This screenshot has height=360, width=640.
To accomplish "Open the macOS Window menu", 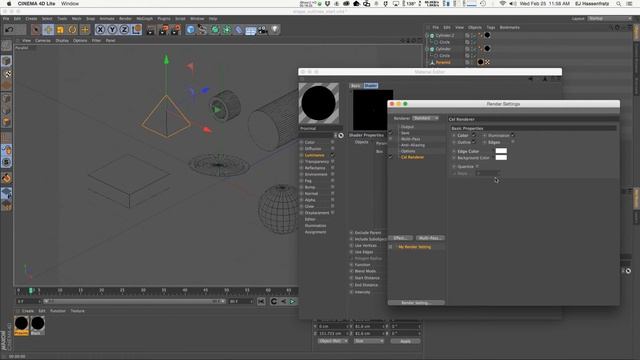I will click(x=70, y=4).
